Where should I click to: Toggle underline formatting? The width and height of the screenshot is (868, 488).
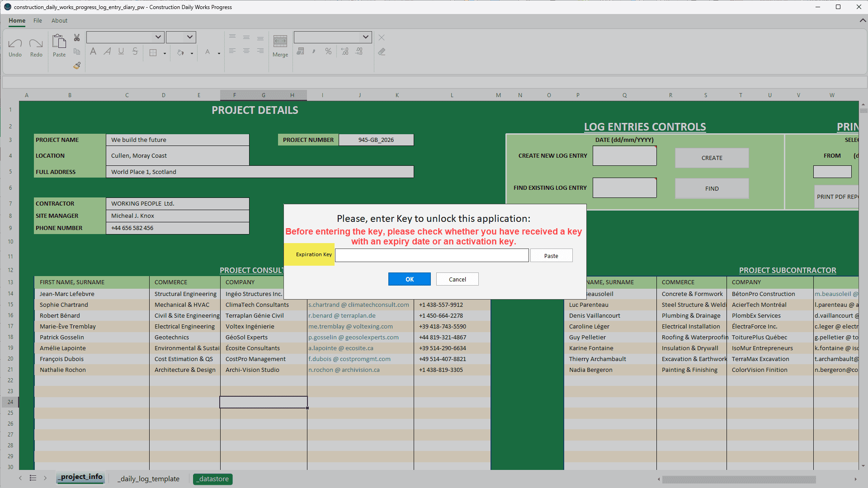121,52
